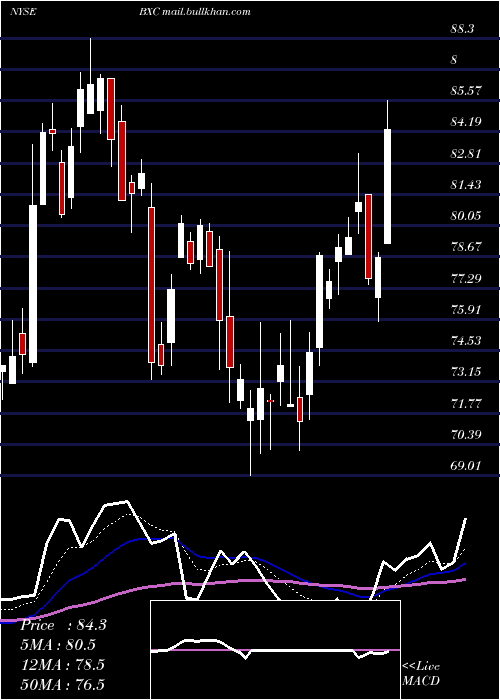Viewport: 500px width, 700px height.
Task: Click the <<Live MACD label
Action: tap(421, 673)
